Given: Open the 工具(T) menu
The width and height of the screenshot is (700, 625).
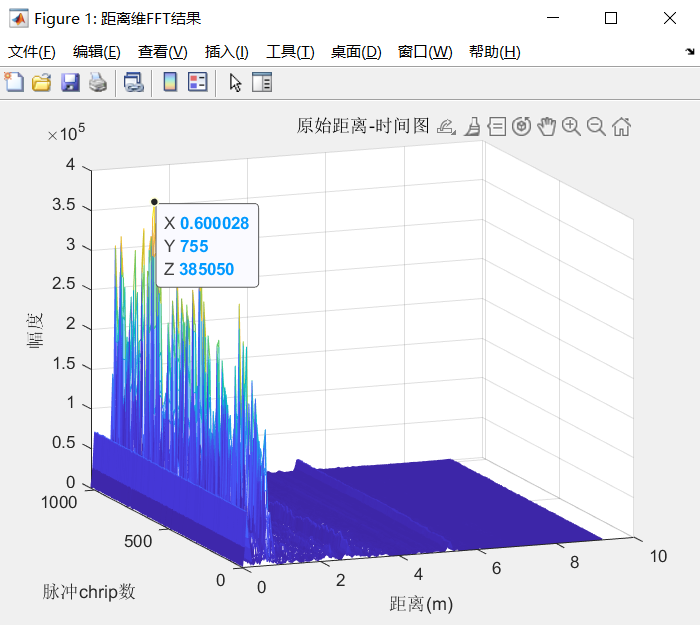Looking at the screenshot, I should 291,52.
